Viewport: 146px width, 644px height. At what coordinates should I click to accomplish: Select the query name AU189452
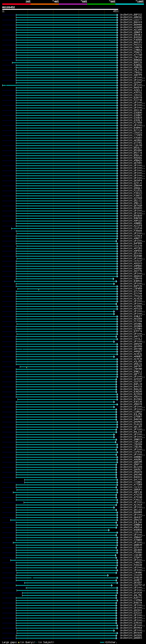(x=8, y=8)
